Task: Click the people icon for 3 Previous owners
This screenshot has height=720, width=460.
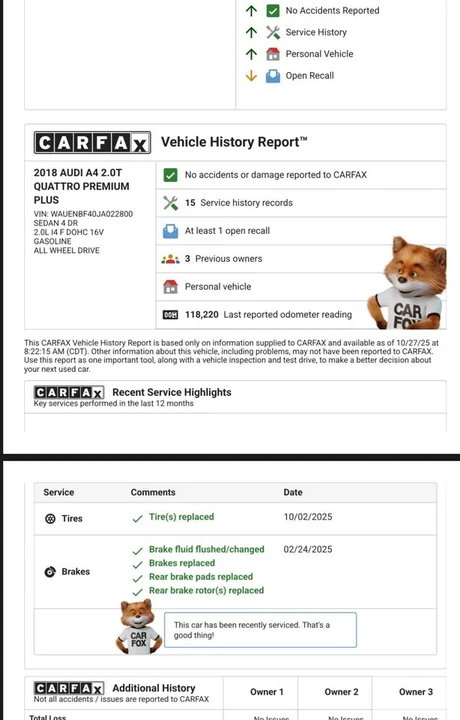Action: point(170,259)
